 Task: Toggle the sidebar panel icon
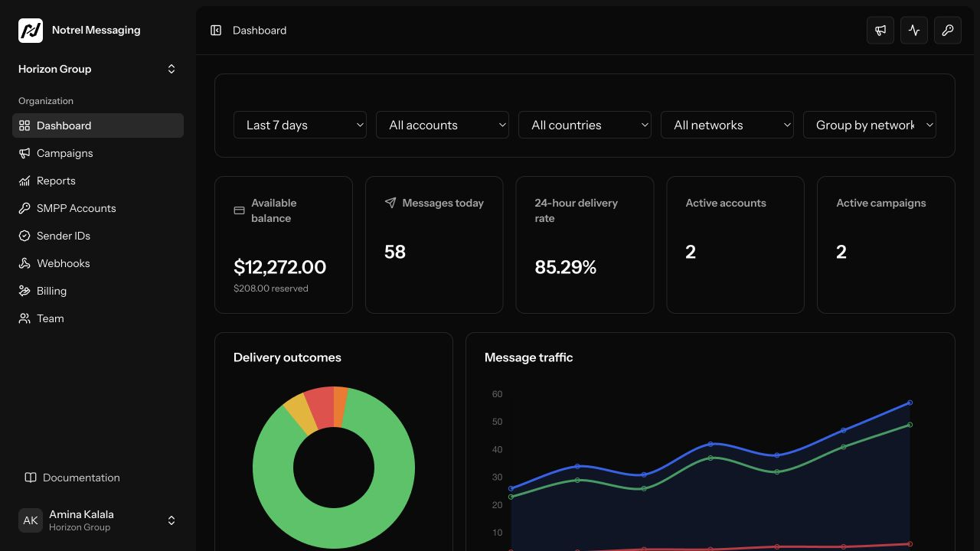coord(216,31)
